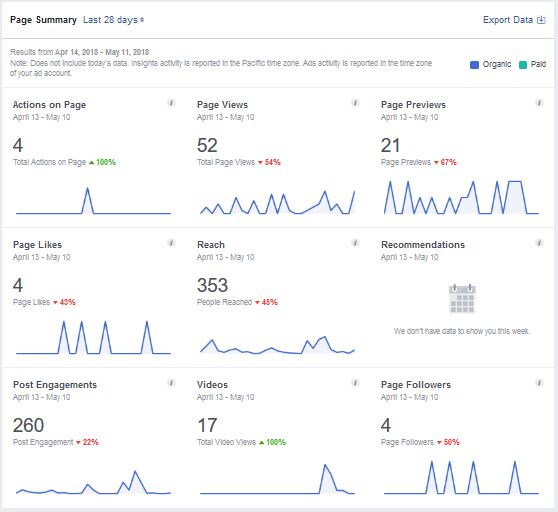Click the 50% decrease on Page Followers
The height and width of the screenshot is (512, 558).
tap(448, 442)
